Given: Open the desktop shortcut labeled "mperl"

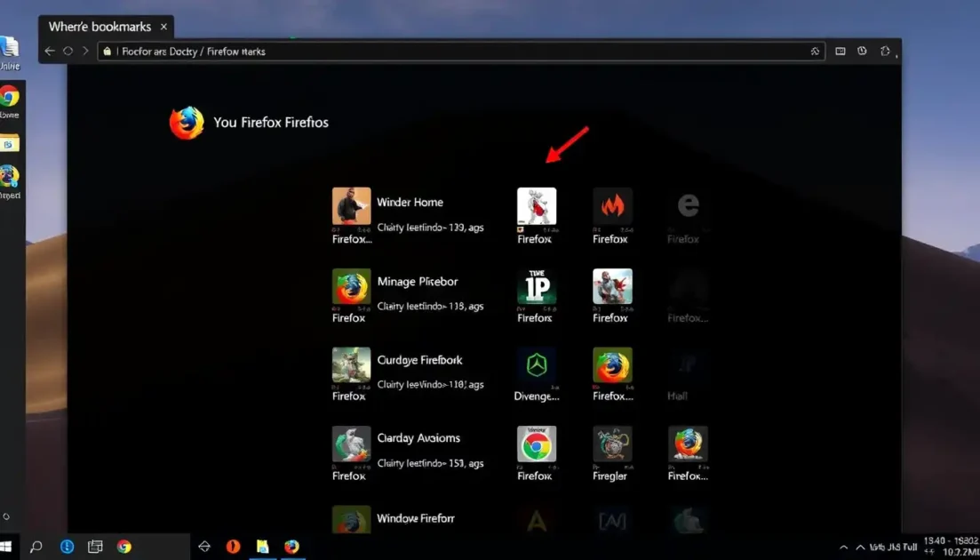Looking at the screenshot, I should (x=10, y=177).
